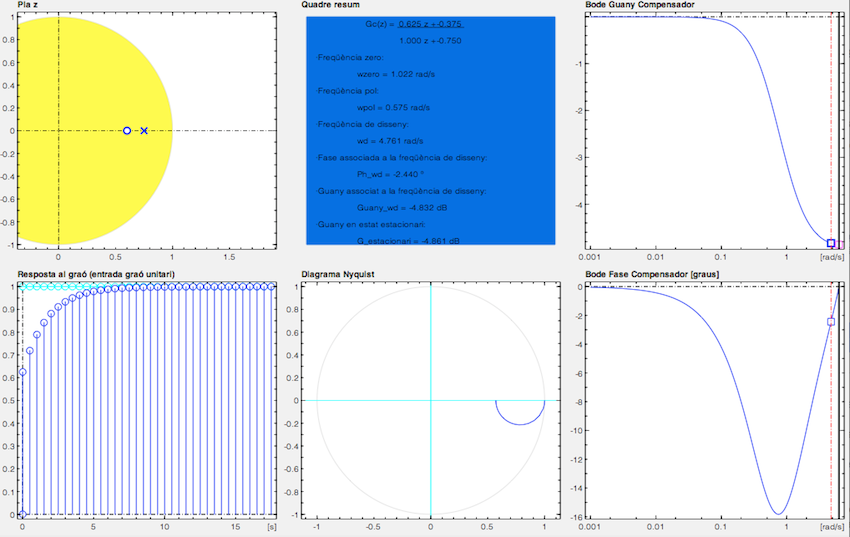The height and width of the screenshot is (537, 850).
Task: Click the denominator '1.000 z + 0.750'
Action: tap(430, 41)
